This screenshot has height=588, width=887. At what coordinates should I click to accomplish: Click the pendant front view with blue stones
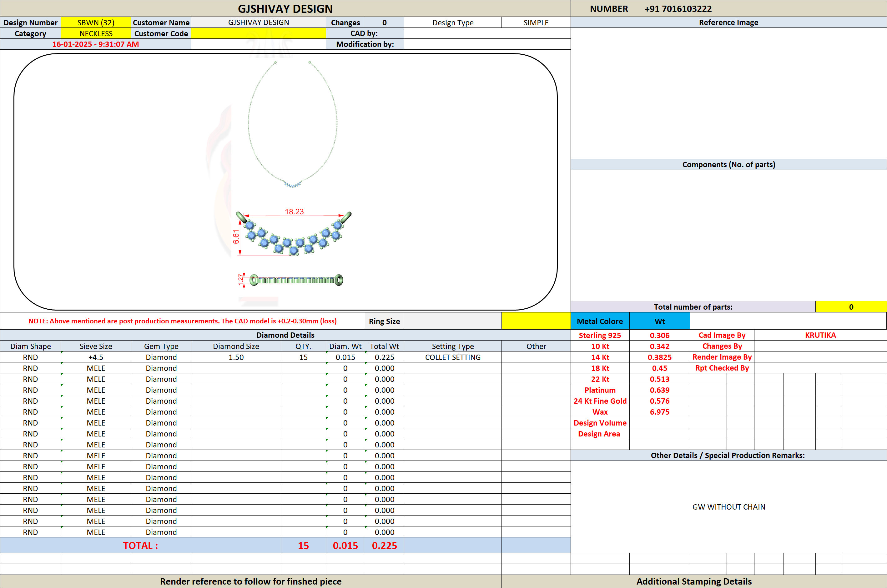[x=293, y=234]
